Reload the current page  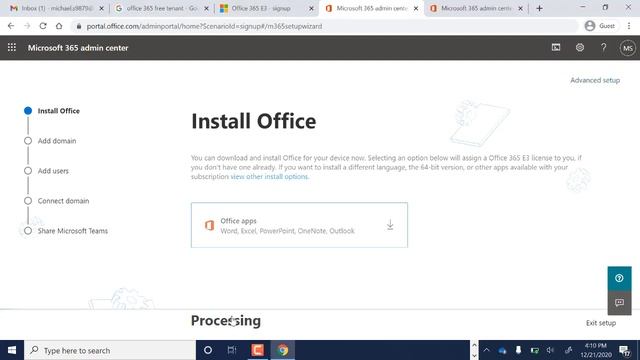[x=43, y=26]
